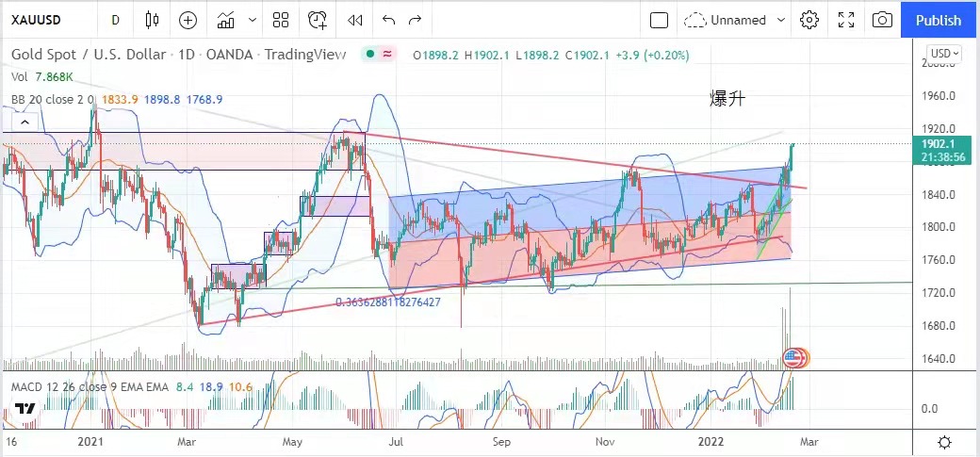
Task: Click the Publish button
Action: (939, 20)
